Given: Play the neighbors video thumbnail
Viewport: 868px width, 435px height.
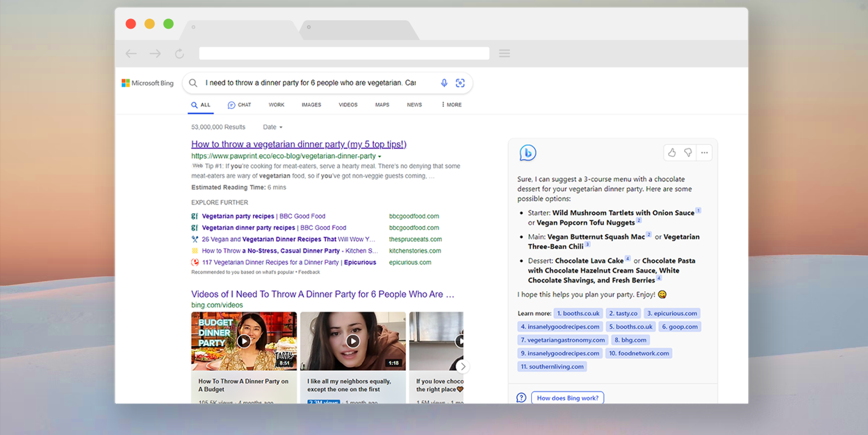Looking at the screenshot, I should tap(352, 341).
